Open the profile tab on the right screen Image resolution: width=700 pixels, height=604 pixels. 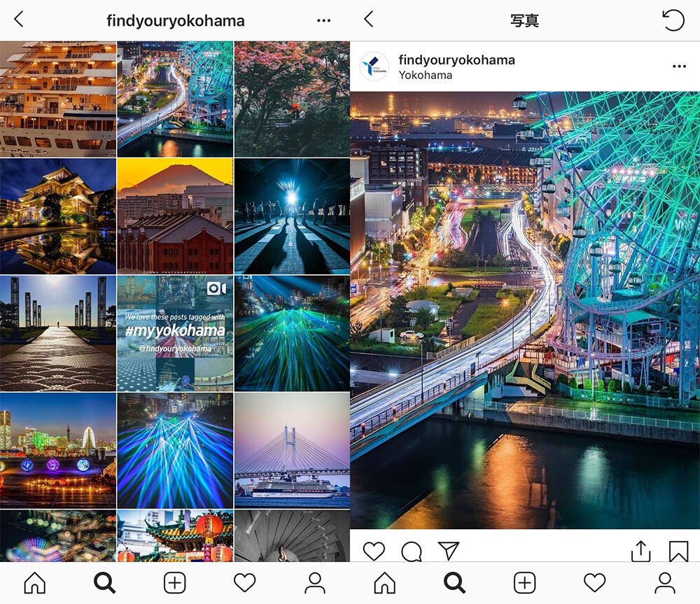tap(665, 583)
